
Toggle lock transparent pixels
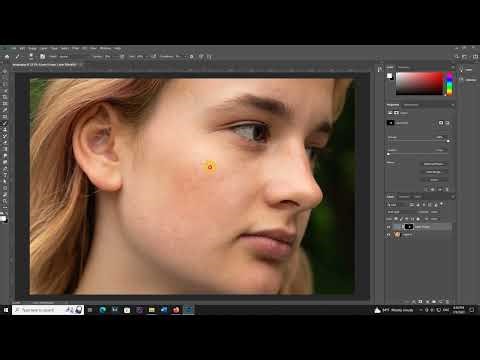396,219
